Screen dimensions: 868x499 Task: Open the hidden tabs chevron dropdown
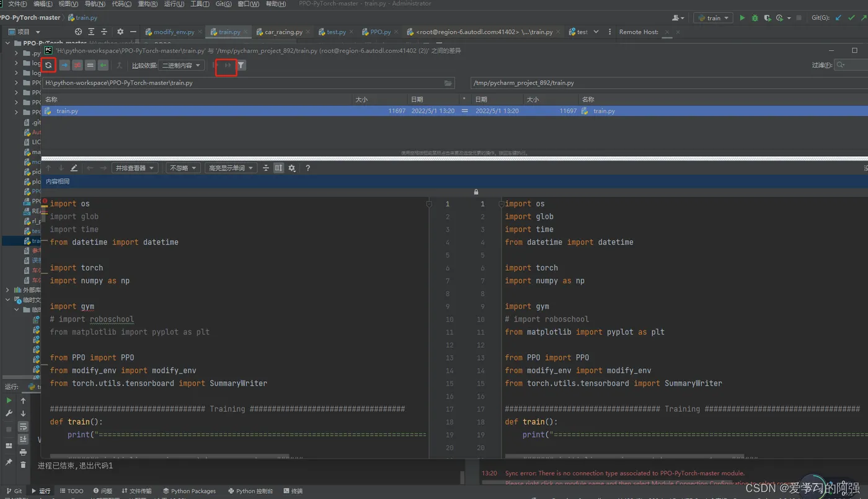pos(596,32)
